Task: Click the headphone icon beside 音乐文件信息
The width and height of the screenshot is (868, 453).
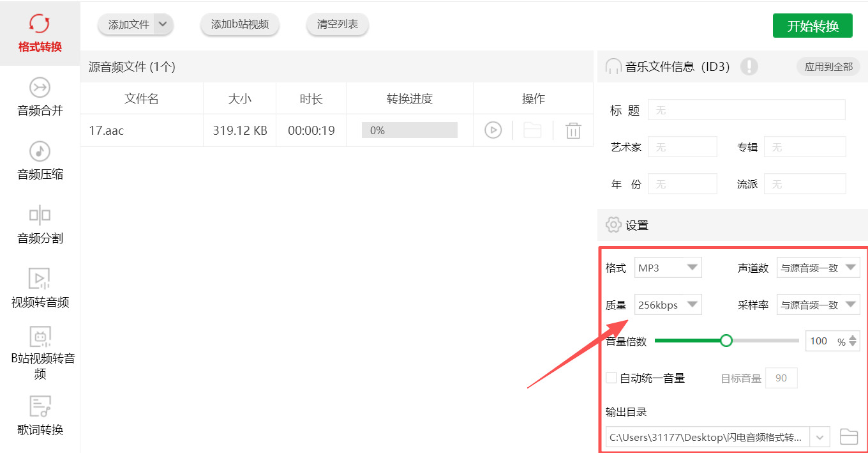Action: [613, 66]
